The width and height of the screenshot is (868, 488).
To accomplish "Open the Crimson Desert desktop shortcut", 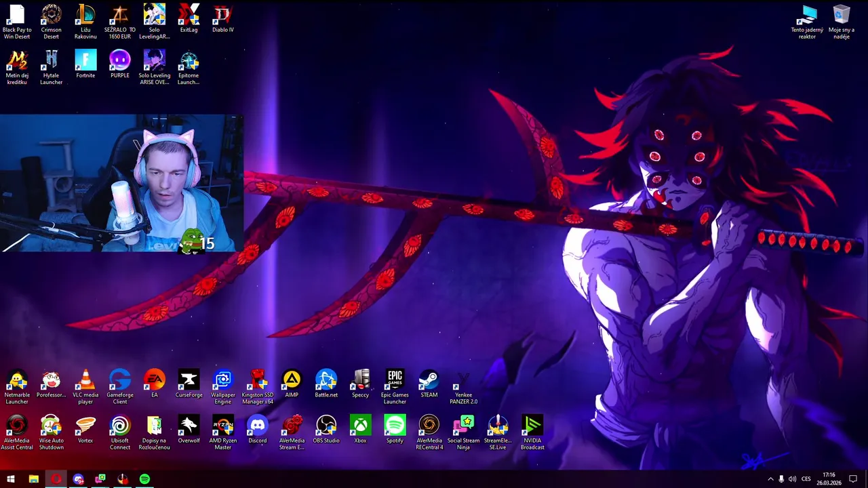I will 51,21.
